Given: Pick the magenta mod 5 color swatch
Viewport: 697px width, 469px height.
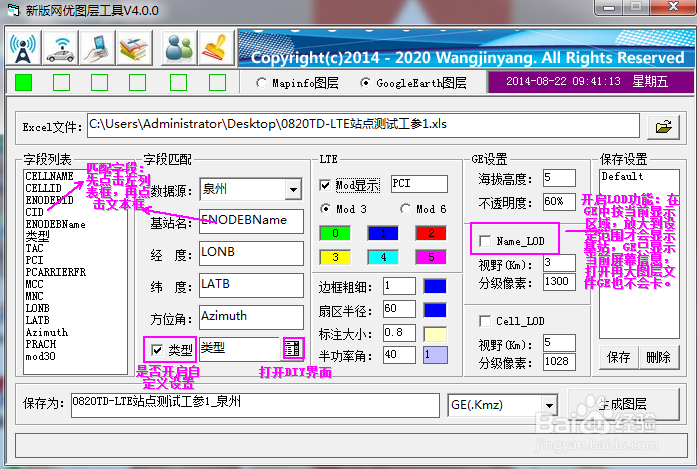Looking at the screenshot, I should click(x=431, y=257).
